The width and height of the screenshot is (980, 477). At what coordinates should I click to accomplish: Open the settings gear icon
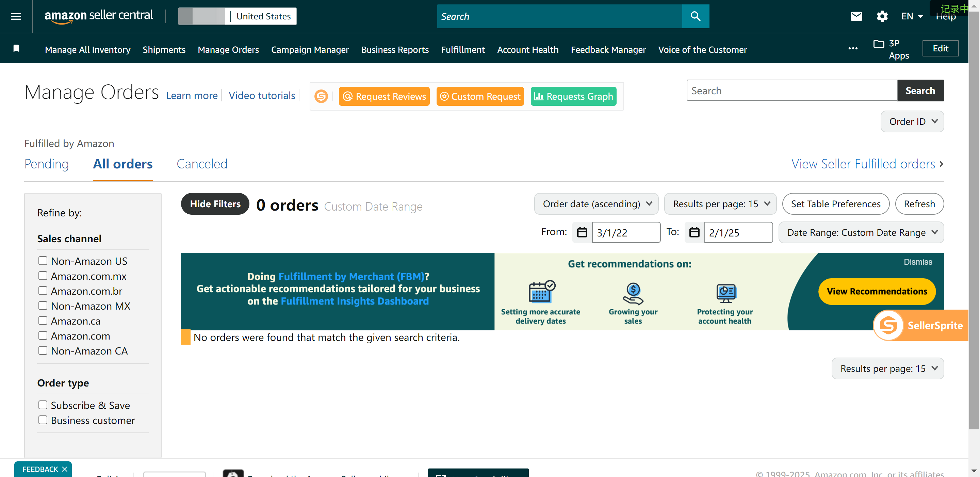(882, 16)
